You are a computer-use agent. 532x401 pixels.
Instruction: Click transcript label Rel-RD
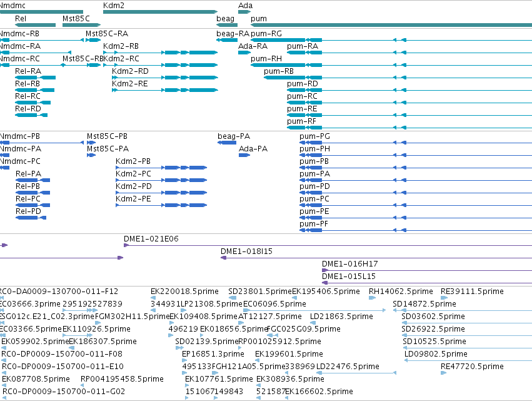pos(28,109)
